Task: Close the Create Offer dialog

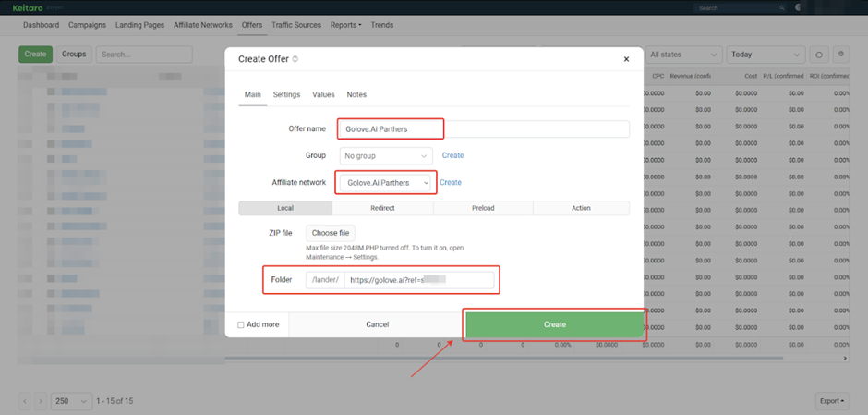Action: (x=626, y=59)
